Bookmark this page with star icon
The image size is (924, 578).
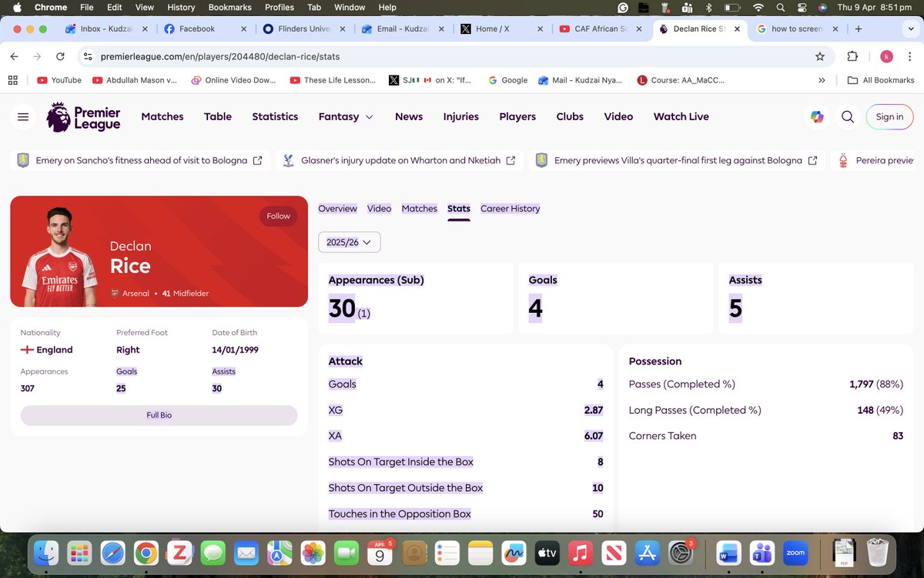(820, 56)
